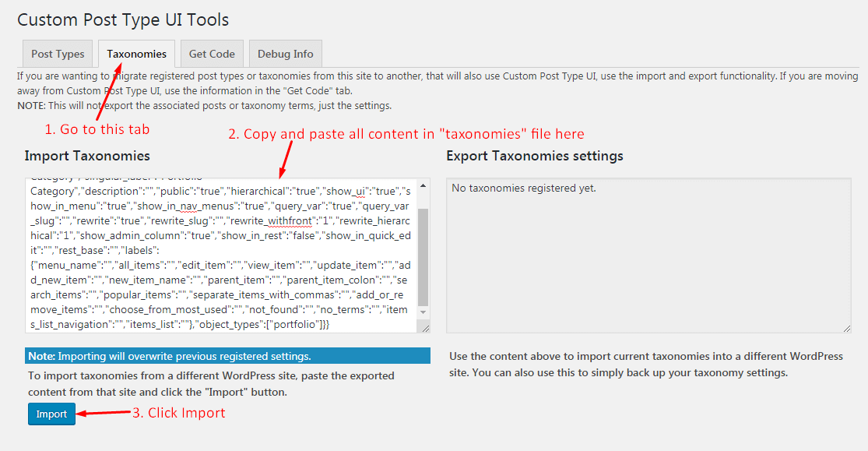The image size is (868, 451).
Task: Click the Custom Post Type UI Tools title
Action: click(123, 19)
